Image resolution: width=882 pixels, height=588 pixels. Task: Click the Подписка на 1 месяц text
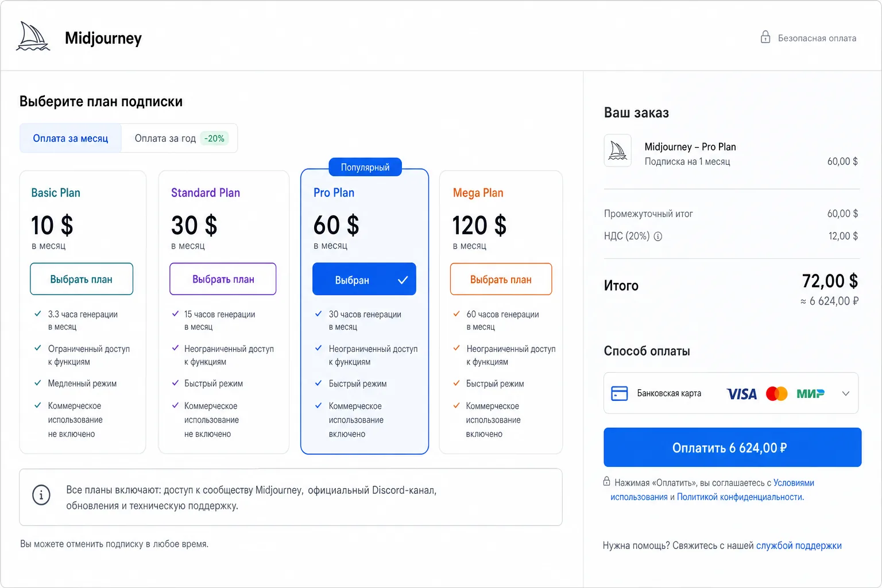click(687, 162)
